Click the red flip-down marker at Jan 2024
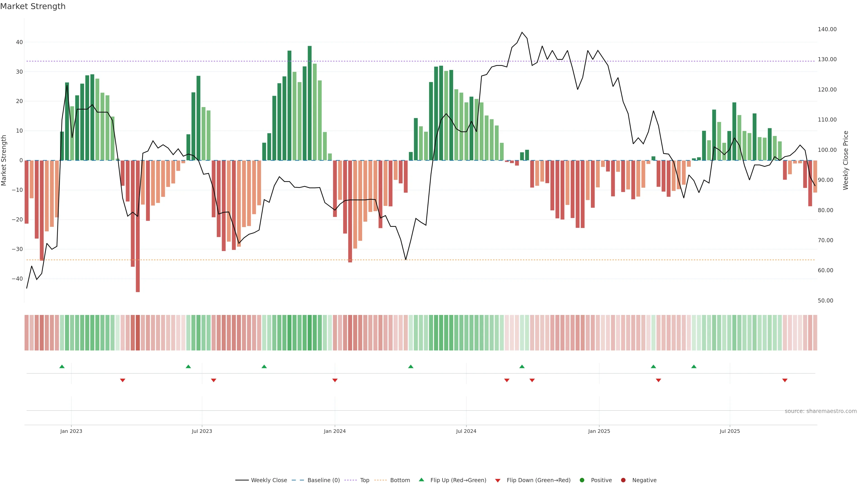This screenshot has width=868, height=488. click(x=335, y=380)
